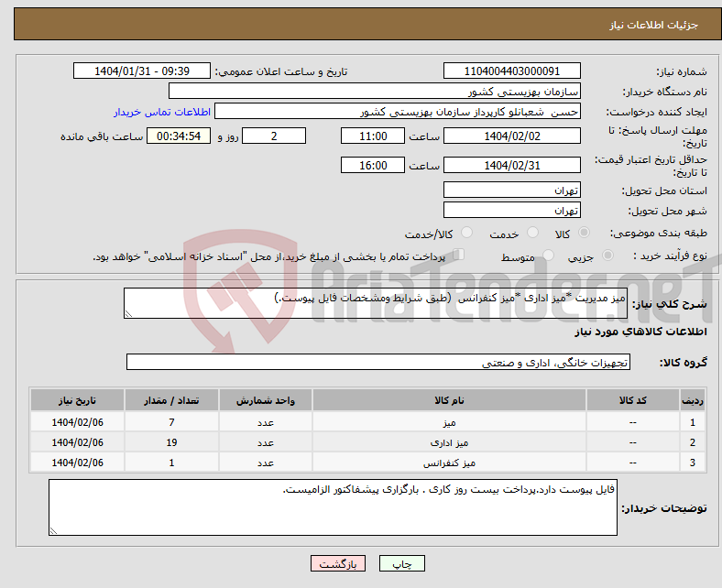The image size is (722, 588).
Task: Click quantity 19 in the میز اداری row
Action: point(171,442)
